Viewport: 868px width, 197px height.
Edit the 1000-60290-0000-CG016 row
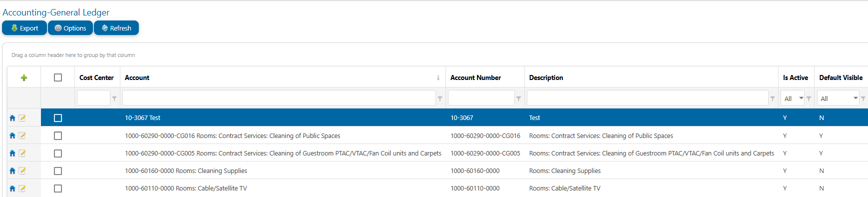(x=22, y=135)
